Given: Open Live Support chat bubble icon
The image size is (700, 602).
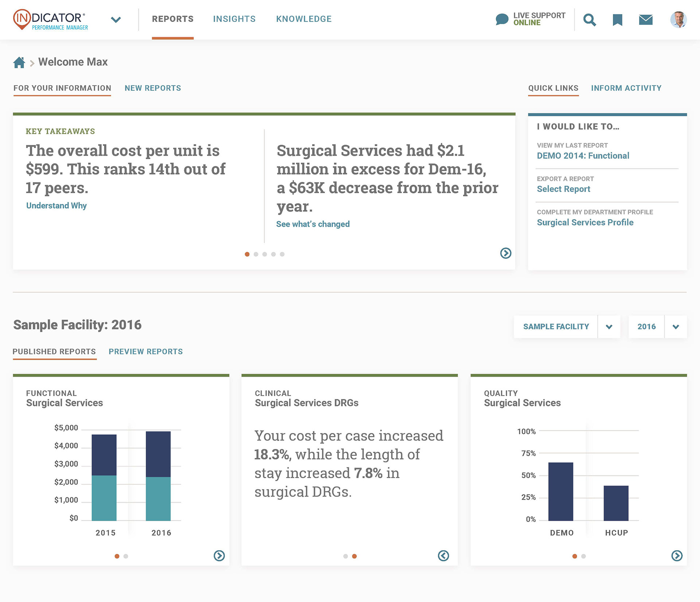Looking at the screenshot, I should coord(502,19).
